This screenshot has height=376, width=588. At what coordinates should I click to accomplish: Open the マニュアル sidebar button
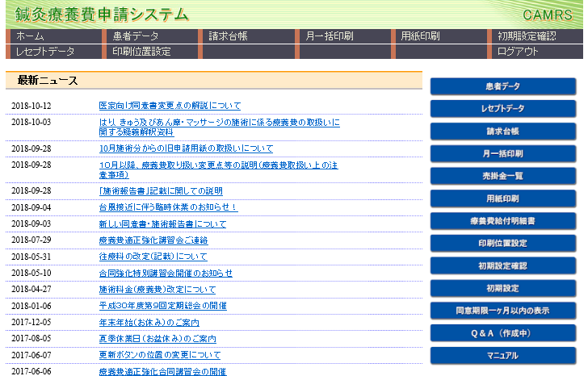pyautogui.click(x=503, y=356)
